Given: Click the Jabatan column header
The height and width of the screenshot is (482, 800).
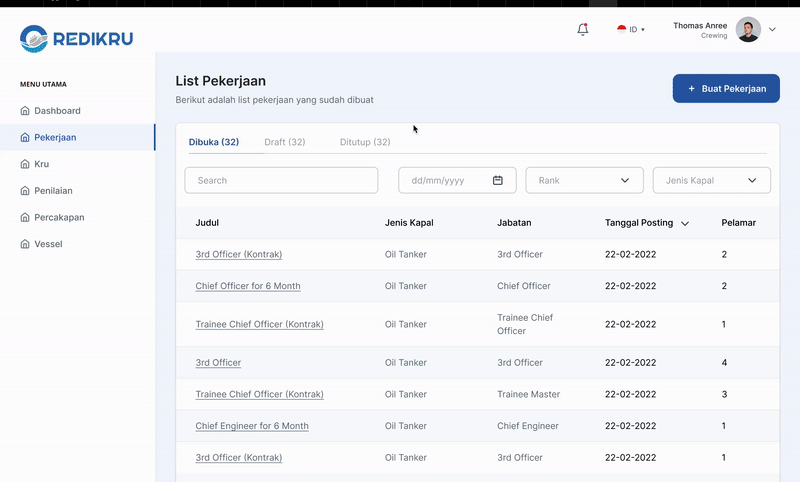Looking at the screenshot, I should click(x=514, y=222).
